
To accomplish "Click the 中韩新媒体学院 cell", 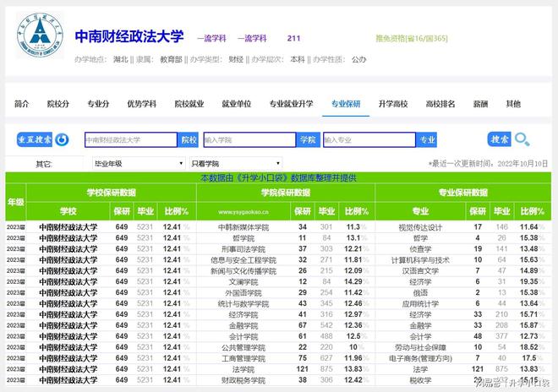I will pos(243,227).
